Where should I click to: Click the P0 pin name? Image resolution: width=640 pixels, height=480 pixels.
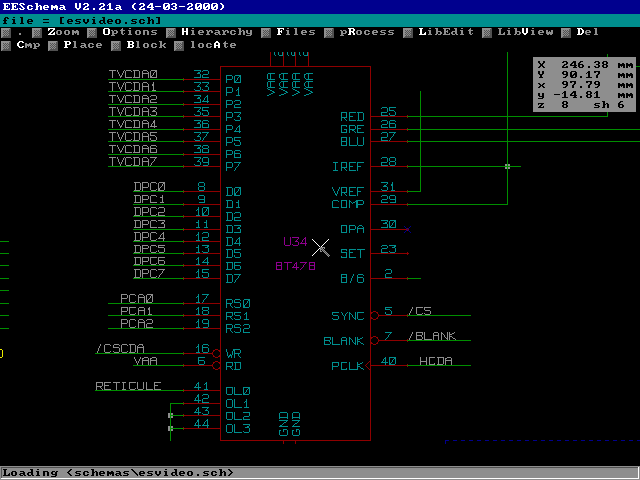[x=233, y=79]
